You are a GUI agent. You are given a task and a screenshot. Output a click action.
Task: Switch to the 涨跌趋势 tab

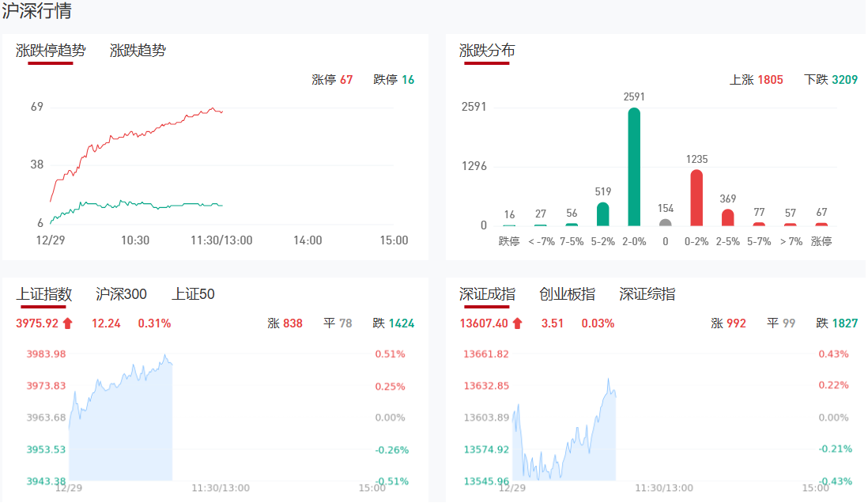pos(138,51)
